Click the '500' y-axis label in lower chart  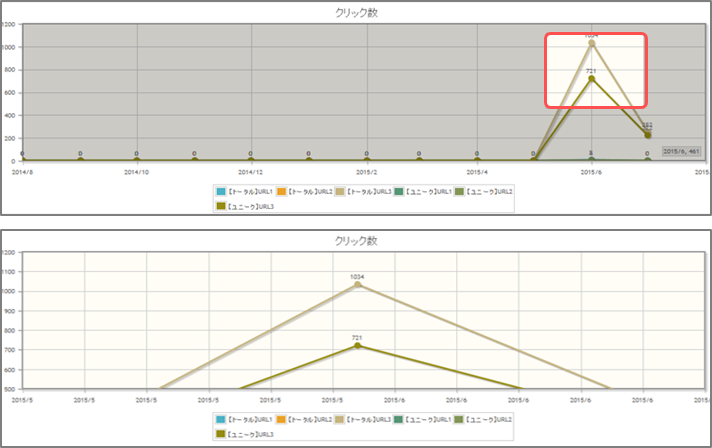click(10, 389)
